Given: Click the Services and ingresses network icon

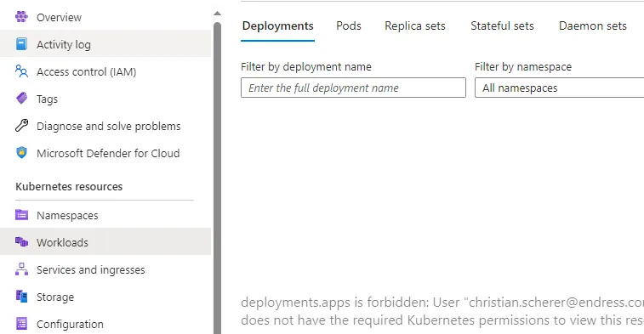Looking at the screenshot, I should tap(21, 269).
